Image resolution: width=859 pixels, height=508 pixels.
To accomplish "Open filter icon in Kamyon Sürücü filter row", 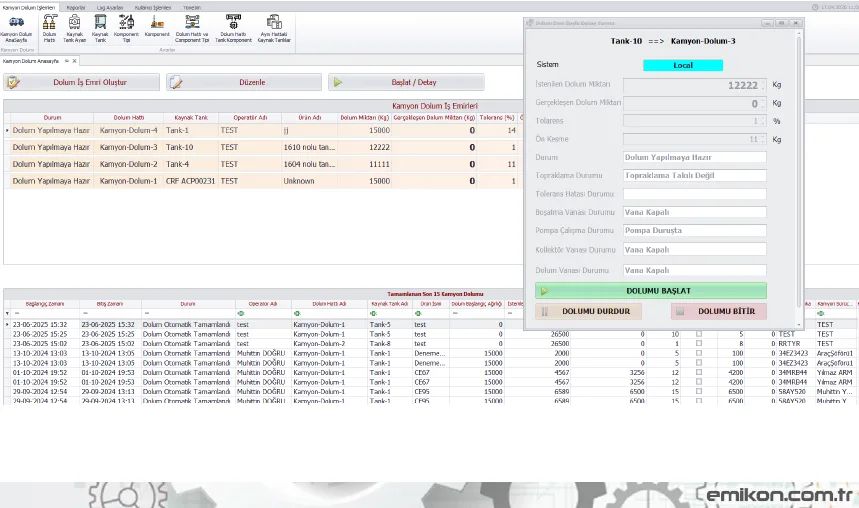I will (x=821, y=313).
